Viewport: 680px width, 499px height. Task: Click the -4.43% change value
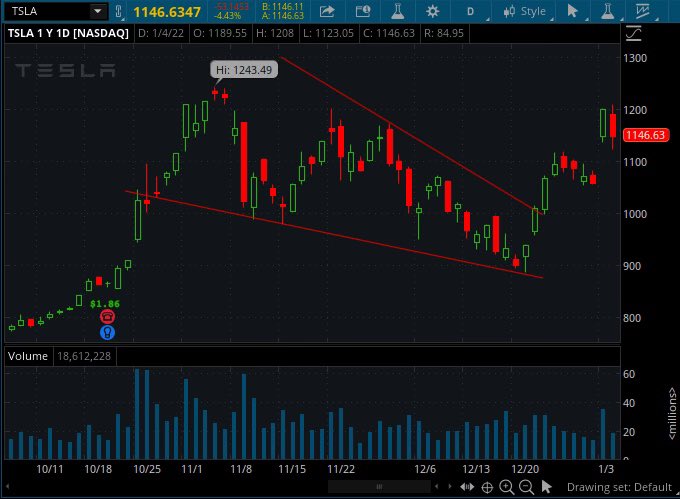click(227, 16)
